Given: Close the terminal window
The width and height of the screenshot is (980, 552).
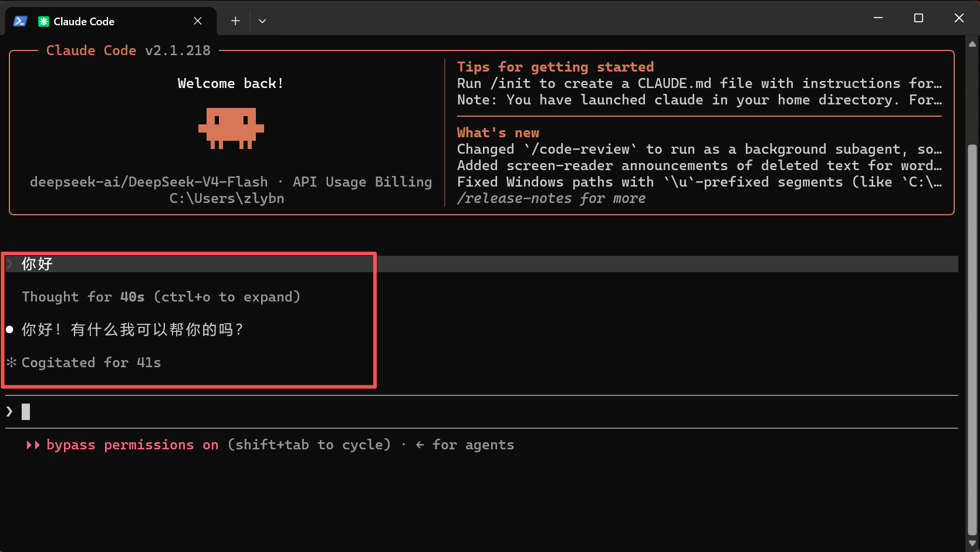Looking at the screenshot, I should coord(959,18).
